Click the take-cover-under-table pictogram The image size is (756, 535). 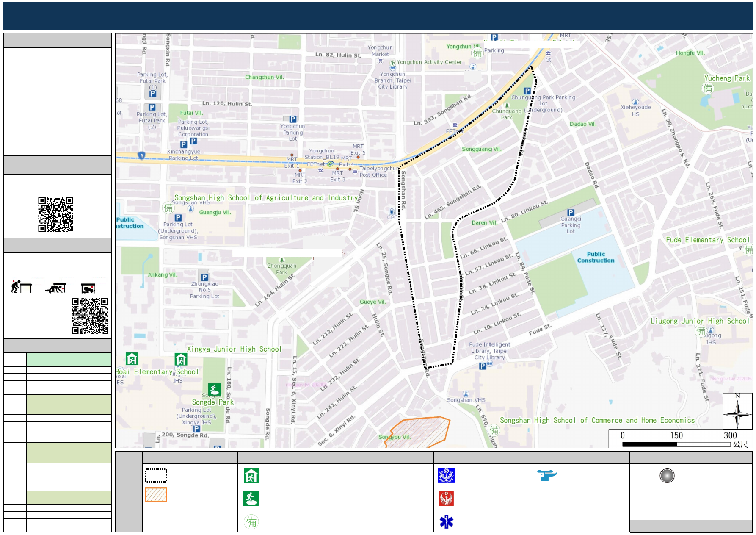(x=55, y=288)
